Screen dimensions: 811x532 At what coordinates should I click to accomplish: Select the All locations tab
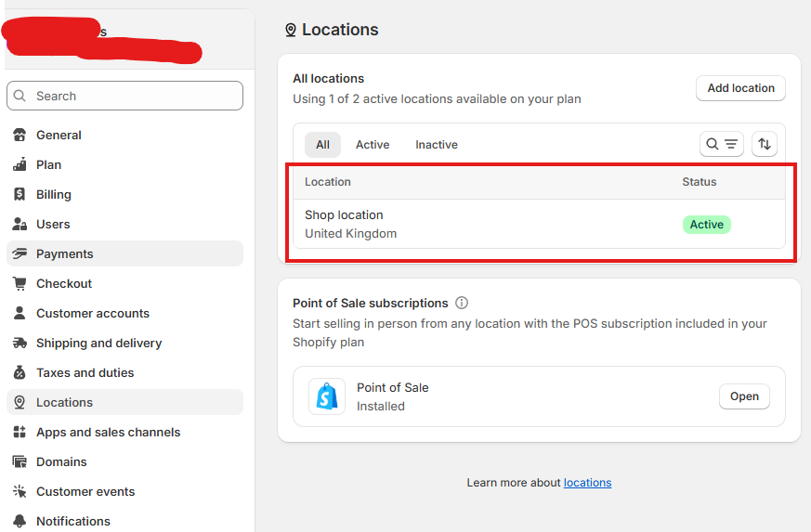322,145
